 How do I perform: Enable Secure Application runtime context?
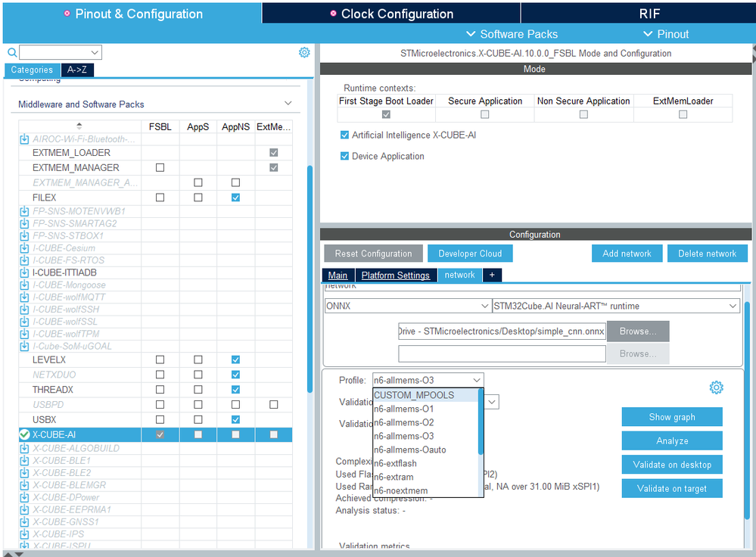point(485,114)
